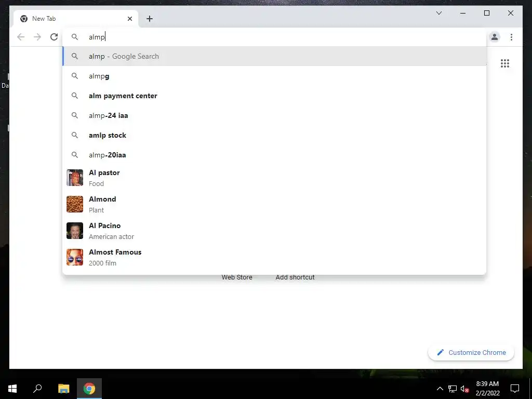The image size is (532, 399).
Task: Open the notification center icon
Action: (515, 389)
